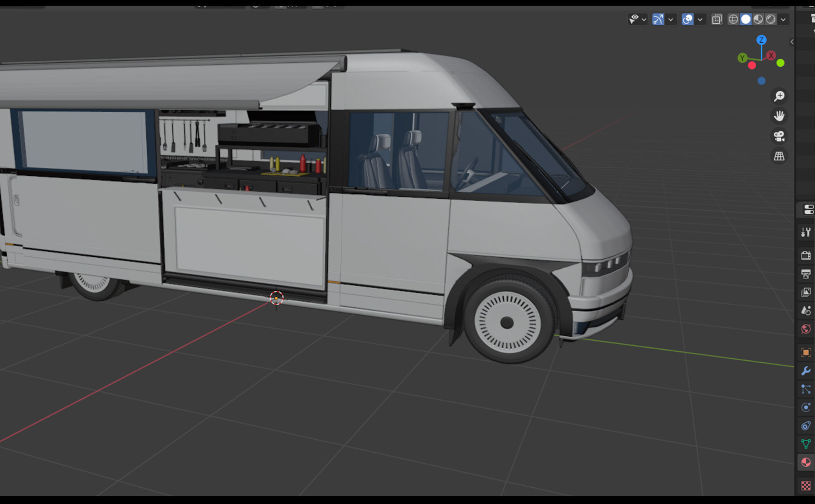Open the Object Constraints properties tab
This screenshot has height=504, width=815.
coord(806,425)
